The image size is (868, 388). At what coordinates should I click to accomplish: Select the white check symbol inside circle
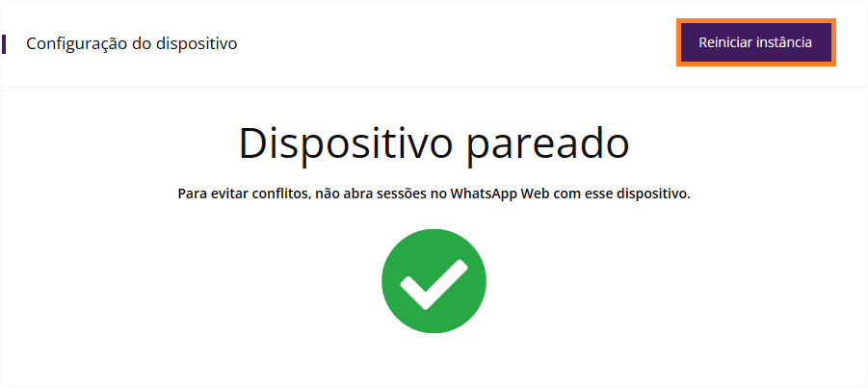(x=434, y=284)
